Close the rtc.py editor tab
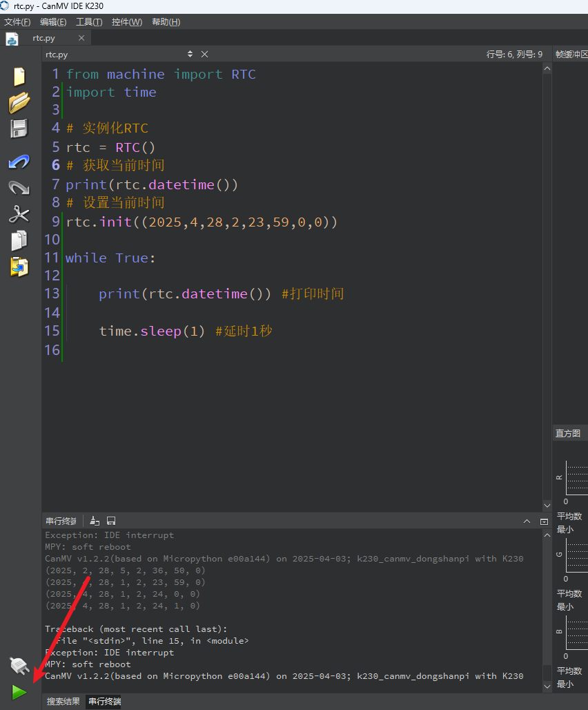The width and height of the screenshot is (588, 710). coord(81,38)
